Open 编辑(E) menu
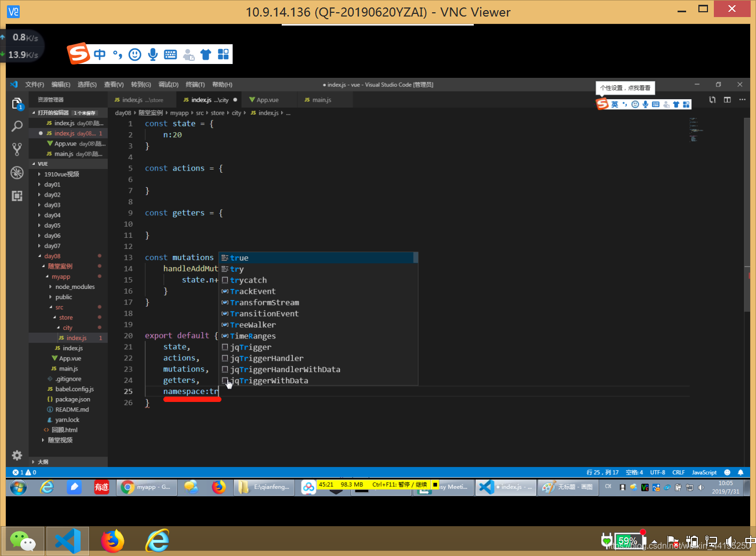 point(61,85)
